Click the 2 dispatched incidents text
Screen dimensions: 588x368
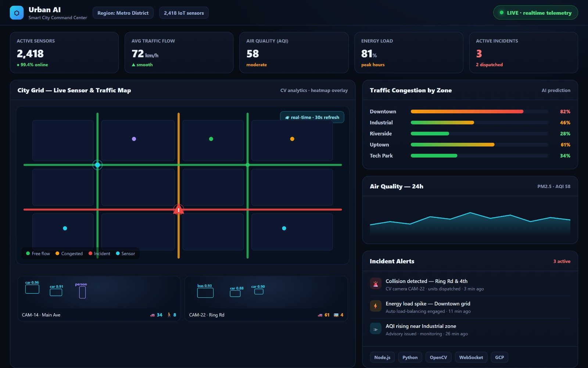[x=490, y=65]
